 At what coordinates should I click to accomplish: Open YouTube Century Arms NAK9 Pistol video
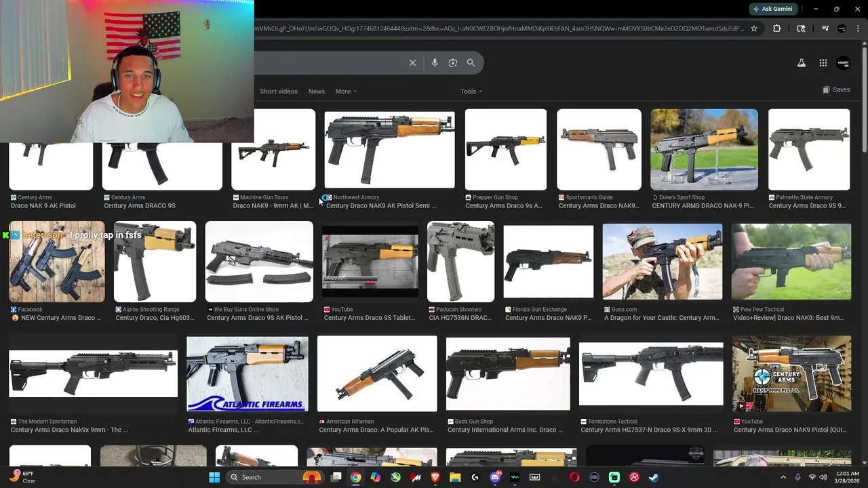point(791,374)
